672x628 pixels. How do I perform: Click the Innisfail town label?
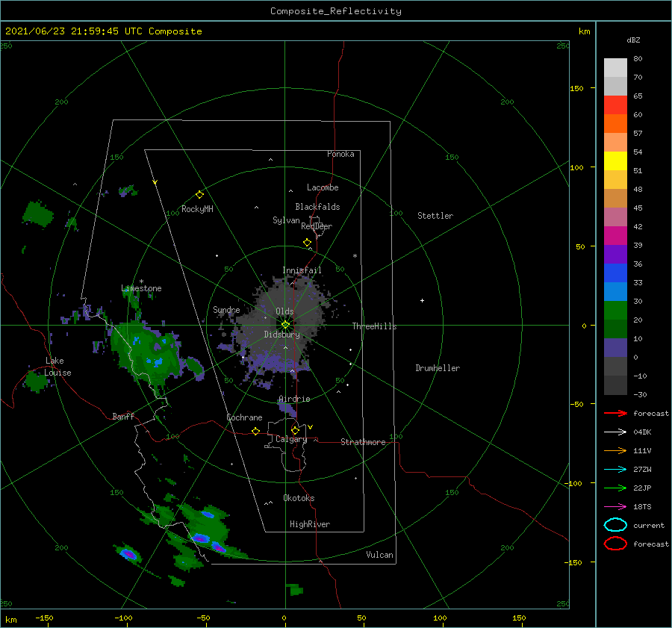click(x=302, y=270)
